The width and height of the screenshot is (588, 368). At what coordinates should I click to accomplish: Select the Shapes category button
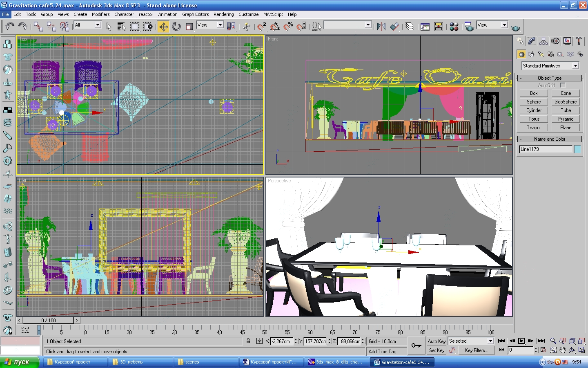pos(531,54)
